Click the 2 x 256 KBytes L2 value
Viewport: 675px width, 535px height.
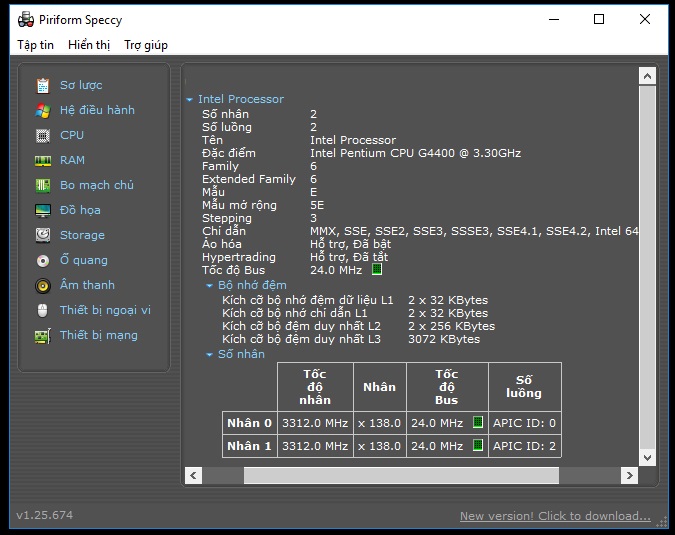click(x=452, y=326)
